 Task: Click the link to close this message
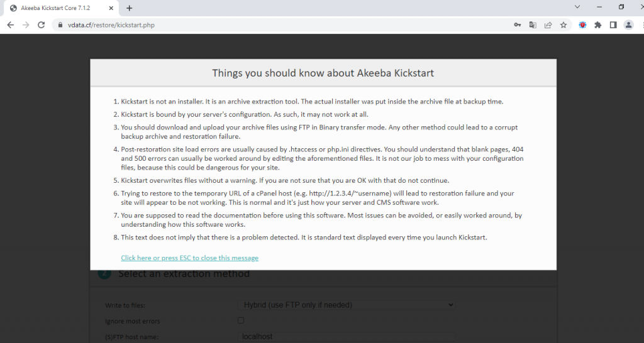click(189, 258)
